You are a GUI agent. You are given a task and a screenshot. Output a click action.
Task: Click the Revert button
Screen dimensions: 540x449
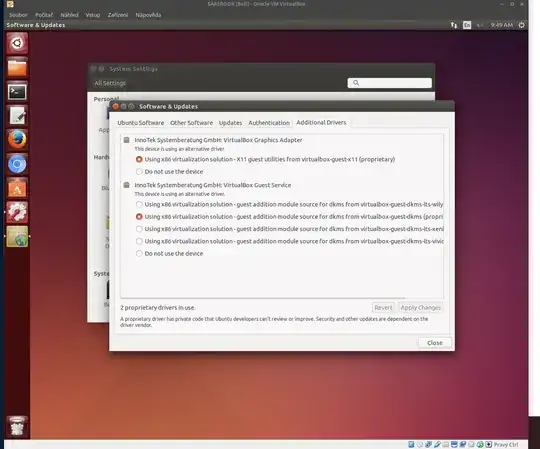[383, 307]
